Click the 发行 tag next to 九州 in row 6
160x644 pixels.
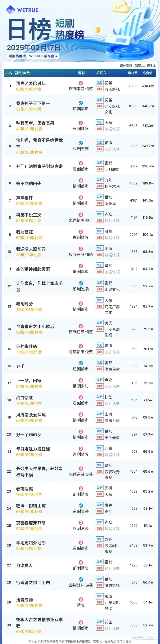[x=100, y=180]
